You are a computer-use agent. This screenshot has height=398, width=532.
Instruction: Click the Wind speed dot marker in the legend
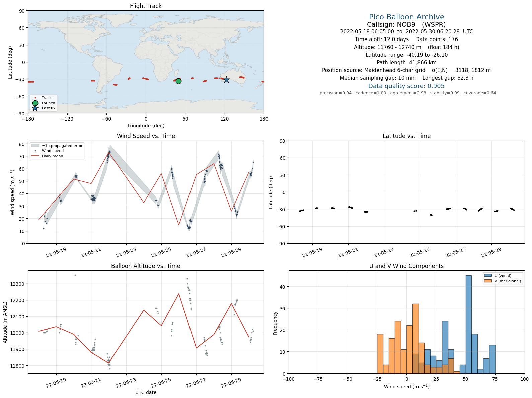tap(35, 151)
